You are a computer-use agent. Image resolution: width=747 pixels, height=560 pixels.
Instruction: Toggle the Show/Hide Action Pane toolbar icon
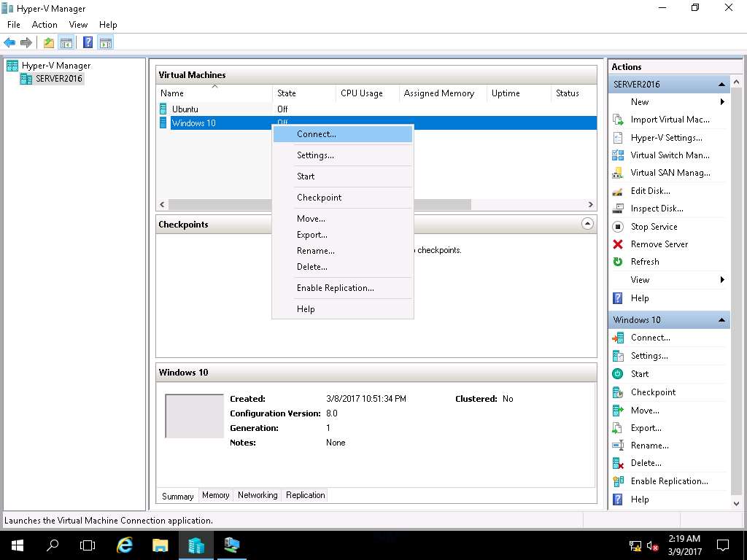click(x=106, y=43)
